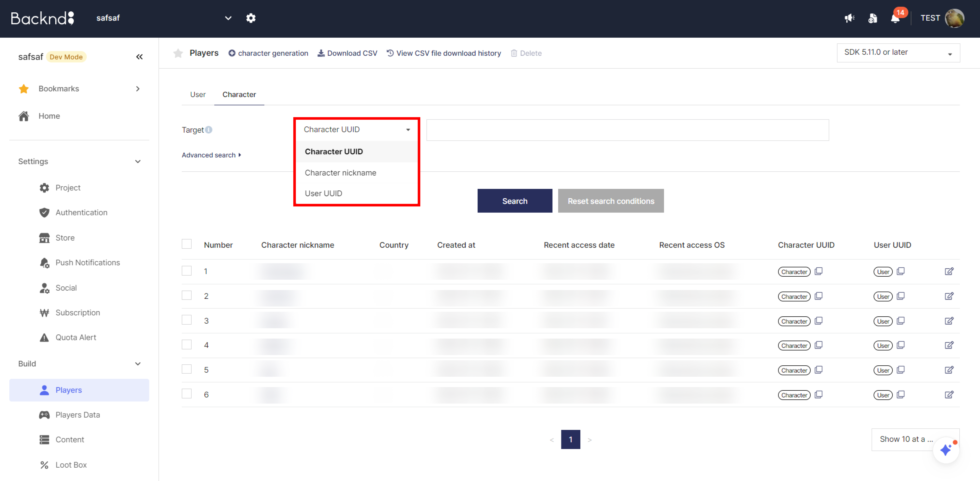Screen dimensions: 980x481
Task: Click character generation
Action: click(x=268, y=53)
